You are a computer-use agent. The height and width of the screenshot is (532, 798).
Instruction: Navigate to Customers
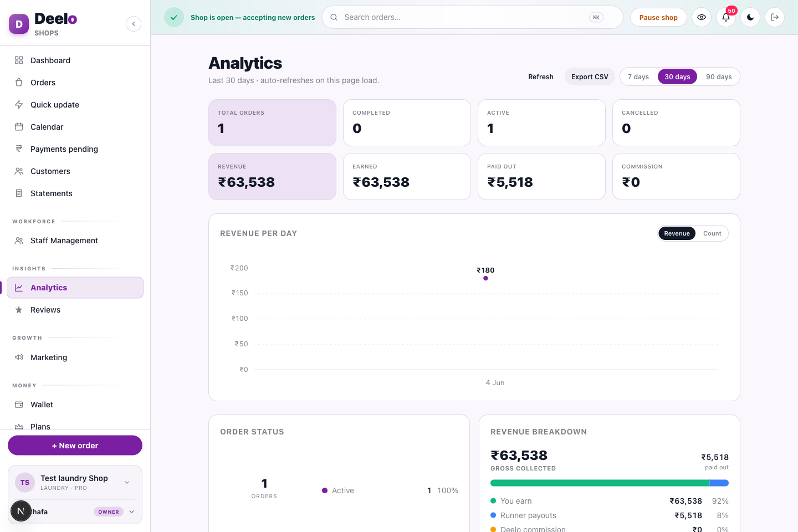click(x=75, y=171)
